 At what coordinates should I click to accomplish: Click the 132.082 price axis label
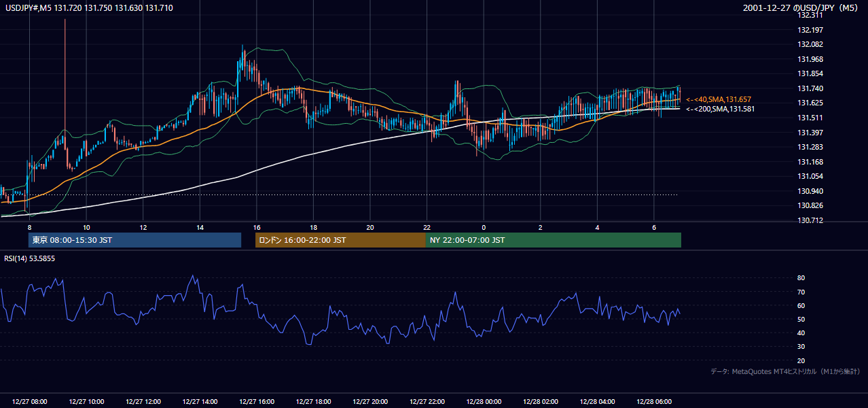pos(812,45)
